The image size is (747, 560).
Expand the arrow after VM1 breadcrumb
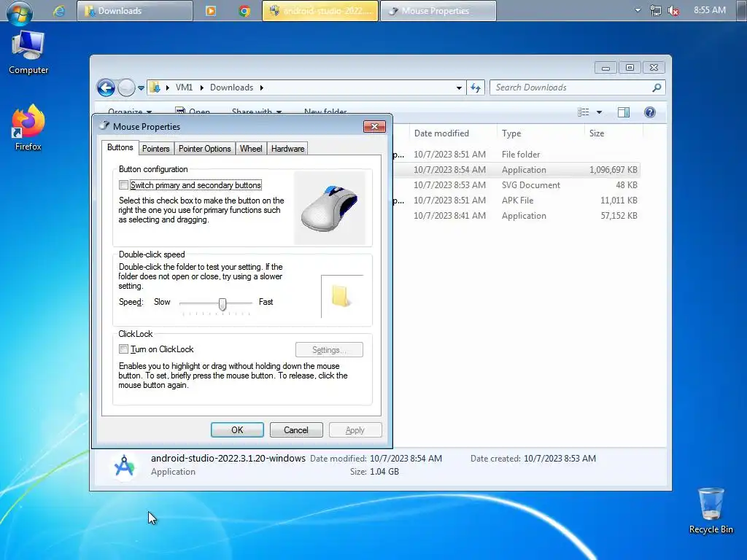201,87
